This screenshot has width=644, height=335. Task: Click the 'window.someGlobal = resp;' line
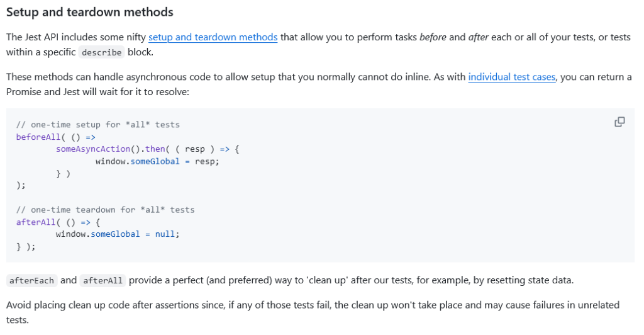pos(157,161)
